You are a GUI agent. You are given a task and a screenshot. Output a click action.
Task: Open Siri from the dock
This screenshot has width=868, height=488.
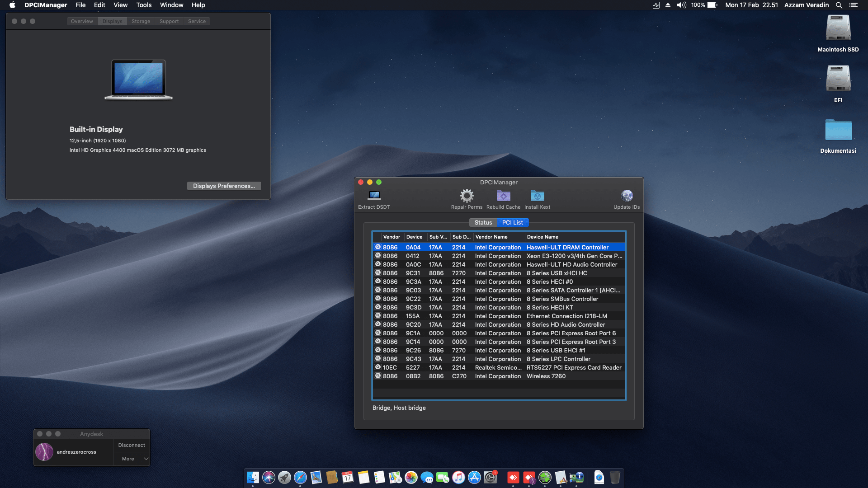click(x=269, y=477)
